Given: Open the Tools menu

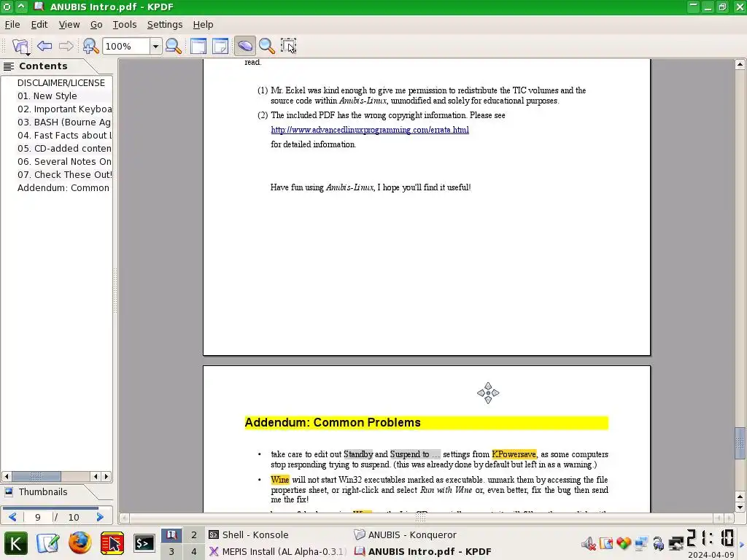Looking at the screenshot, I should click(x=124, y=24).
